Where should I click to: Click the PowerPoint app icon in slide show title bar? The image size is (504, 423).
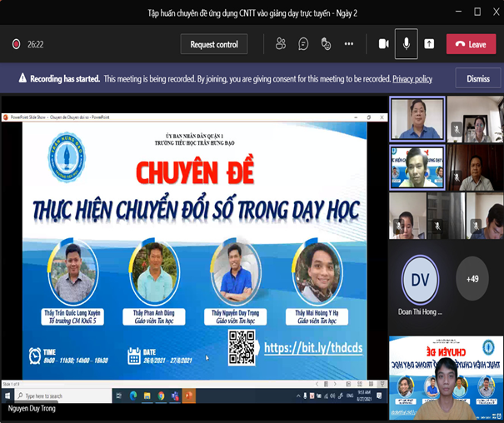click(6, 117)
